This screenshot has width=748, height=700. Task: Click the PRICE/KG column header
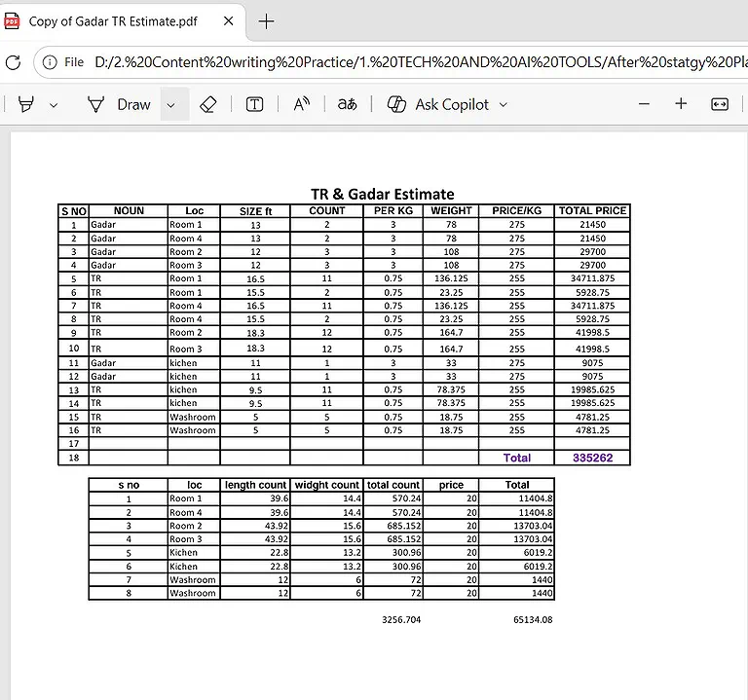pos(516,210)
